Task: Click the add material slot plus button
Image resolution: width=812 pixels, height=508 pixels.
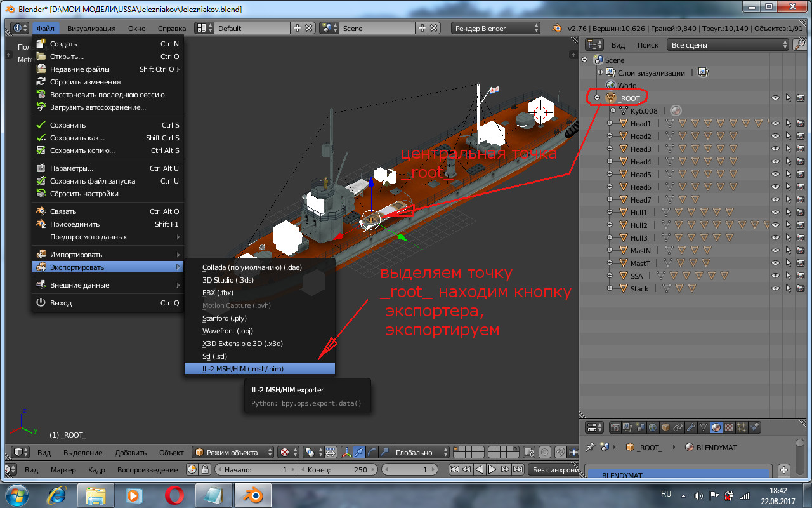Action: pos(784,470)
